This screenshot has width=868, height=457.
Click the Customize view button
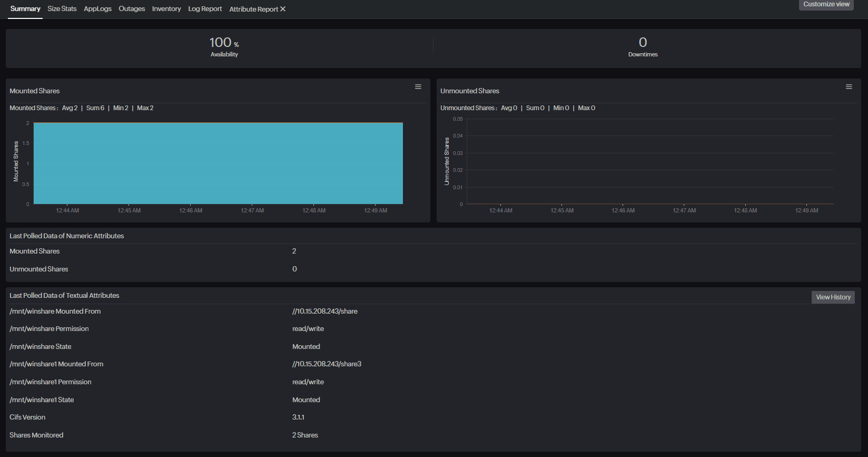(826, 4)
